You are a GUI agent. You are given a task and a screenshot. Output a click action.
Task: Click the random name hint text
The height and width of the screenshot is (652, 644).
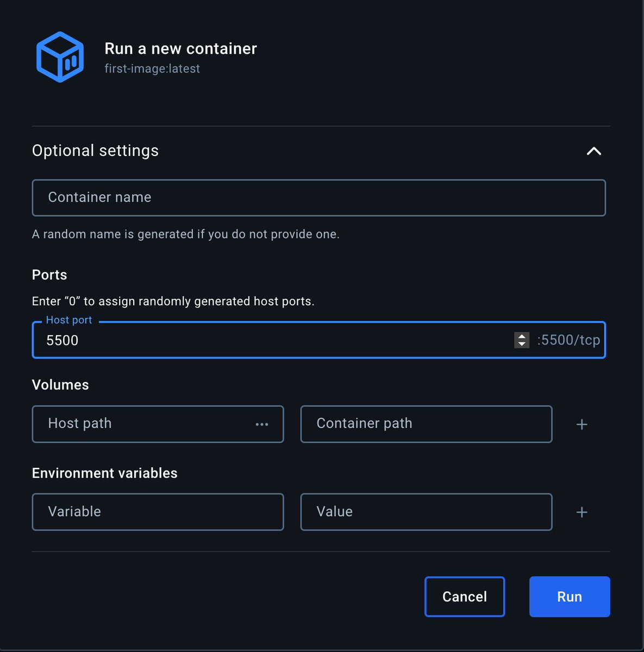click(185, 234)
